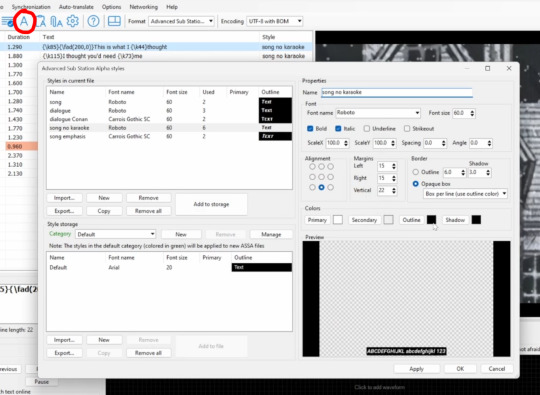Screen dimensions: 540x395
Task: Click the Shadow color swatch
Action: [x=476, y=220]
